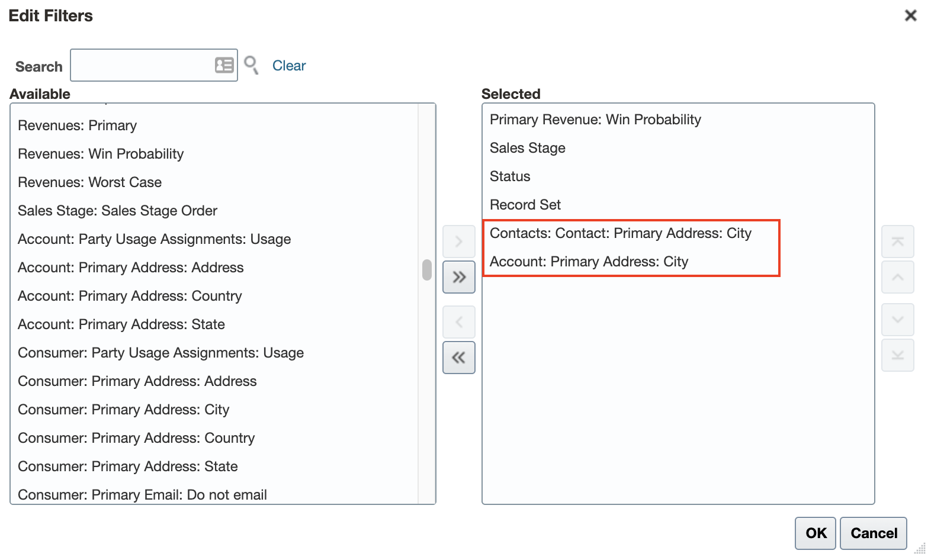Click the single right arrow move button
The image size is (931, 560).
point(458,242)
